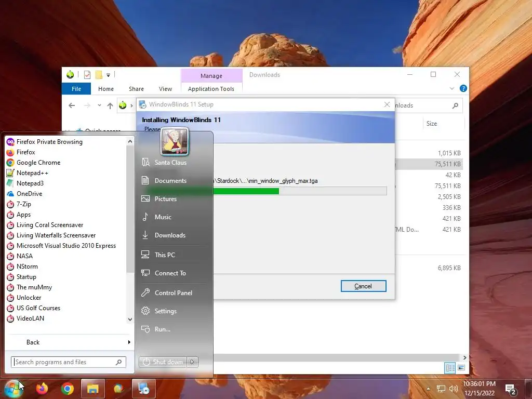Click the Shut down button

click(163, 362)
